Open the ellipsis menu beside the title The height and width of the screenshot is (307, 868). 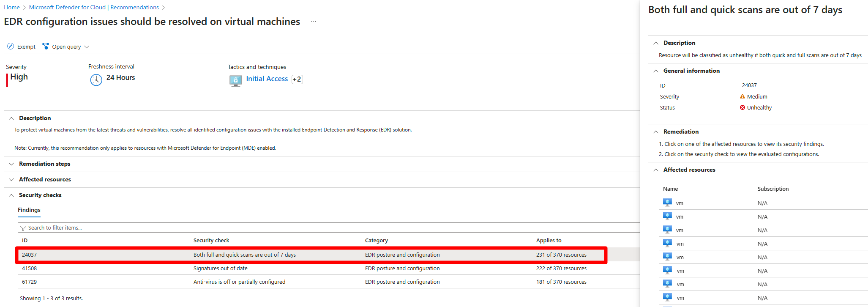click(x=314, y=22)
